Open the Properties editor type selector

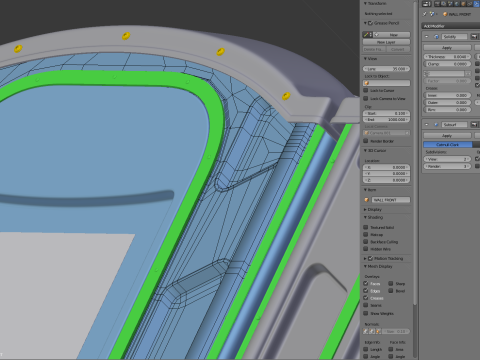(427, 4)
